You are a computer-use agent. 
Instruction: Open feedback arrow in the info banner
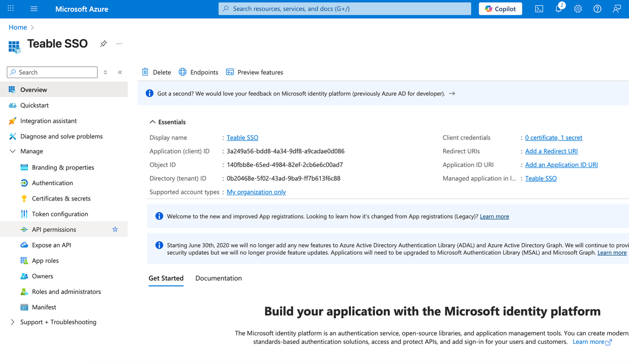452,93
